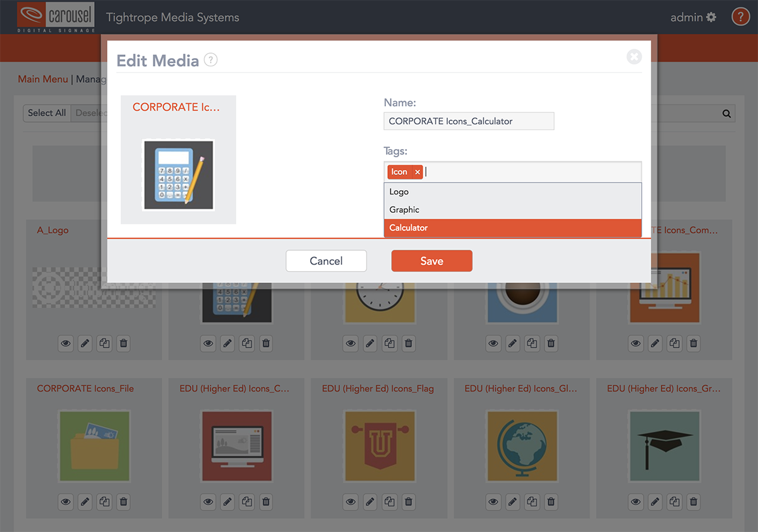Remove the Icon tag using its x
The height and width of the screenshot is (532, 758).
click(417, 172)
